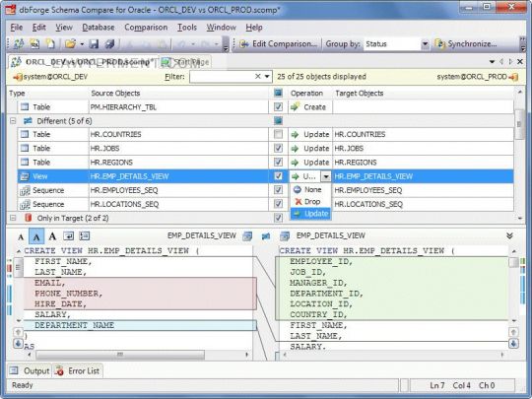Select None in the operation dropdown list
532x399 pixels.
point(310,190)
